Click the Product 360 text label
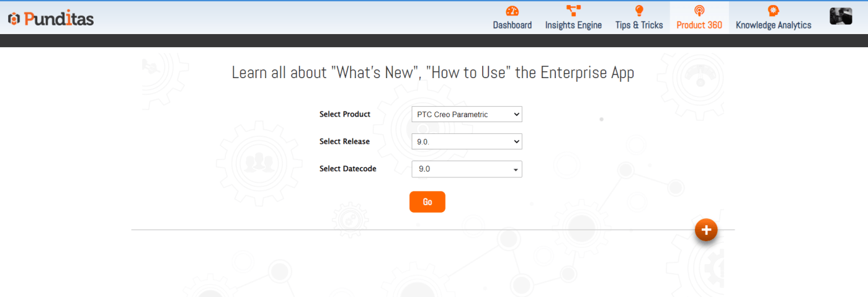This screenshot has height=297, width=868. point(699,25)
